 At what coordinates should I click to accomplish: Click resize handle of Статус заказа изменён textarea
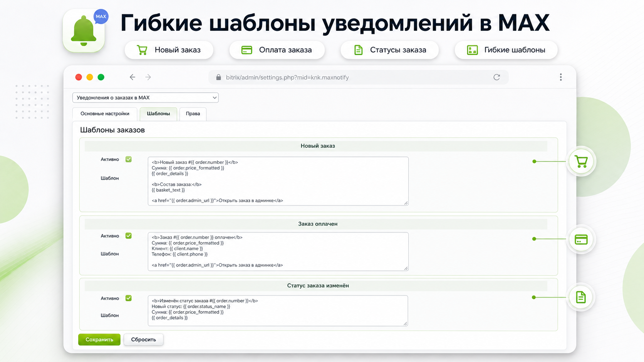tap(405, 324)
